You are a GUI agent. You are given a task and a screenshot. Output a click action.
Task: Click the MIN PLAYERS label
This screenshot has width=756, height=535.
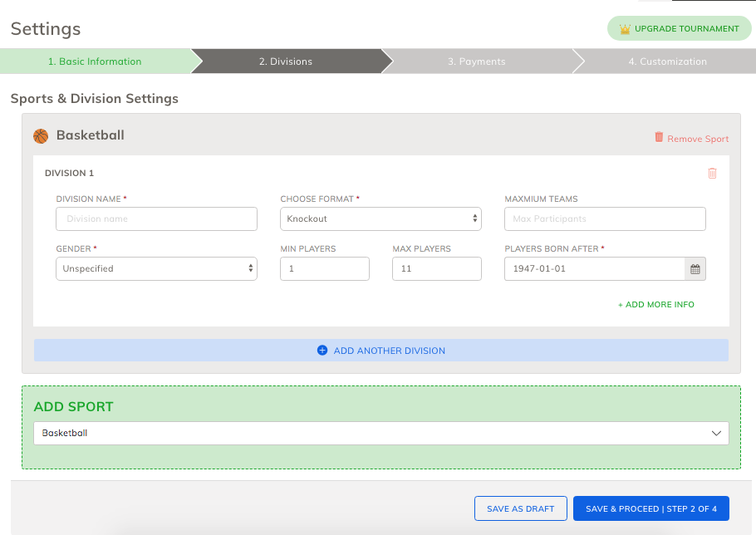pos(308,248)
